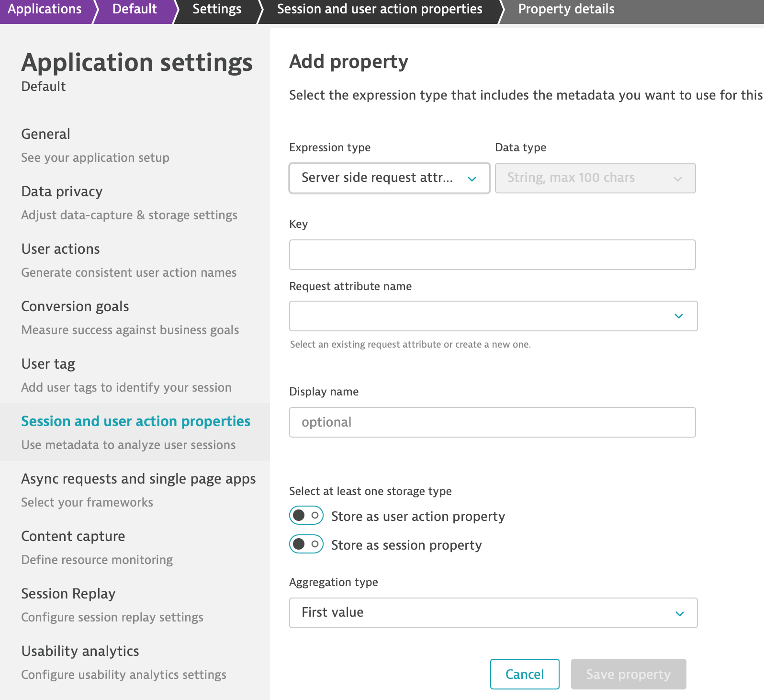Go to Data privacy settings
Image resolution: width=764 pixels, height=700 pixels.
point(62,192)
